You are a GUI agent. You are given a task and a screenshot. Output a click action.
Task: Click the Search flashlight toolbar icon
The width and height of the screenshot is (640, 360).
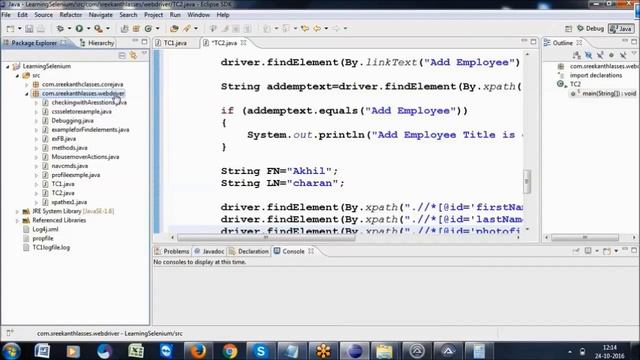pyautogui.click(x=187, y=29)
